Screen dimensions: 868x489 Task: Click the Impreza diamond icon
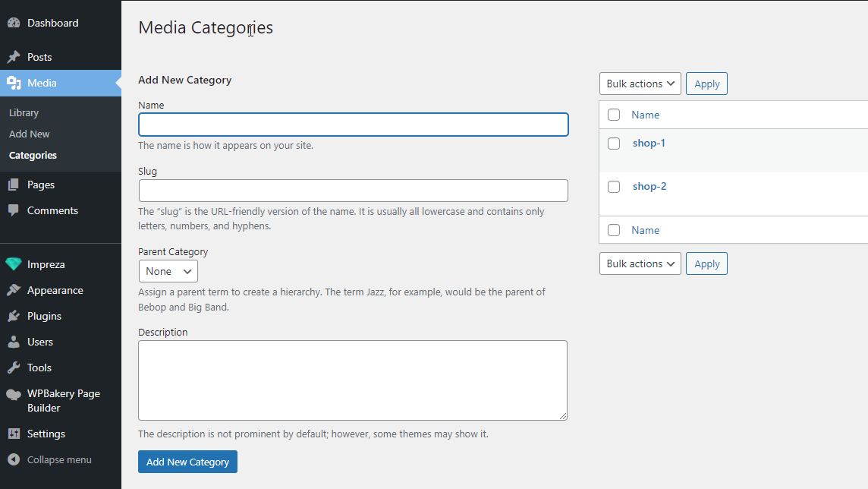[14, 264]
